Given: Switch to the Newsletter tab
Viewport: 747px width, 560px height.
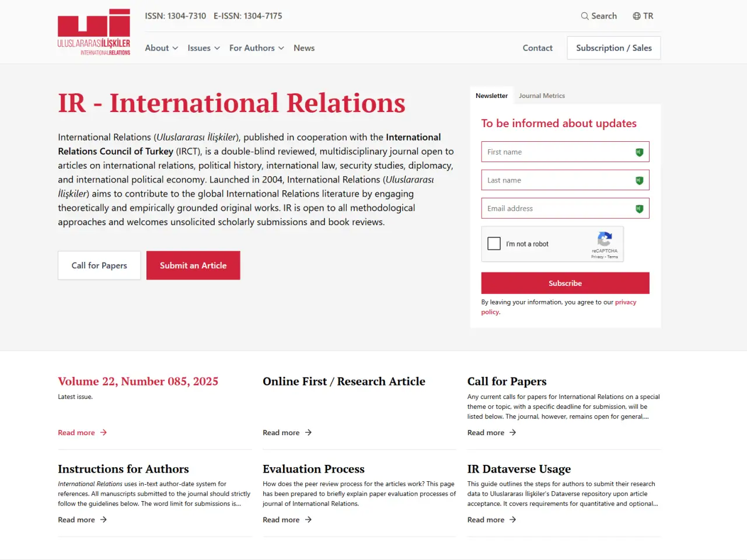Looking at the screenshot, I should point(491,96).
